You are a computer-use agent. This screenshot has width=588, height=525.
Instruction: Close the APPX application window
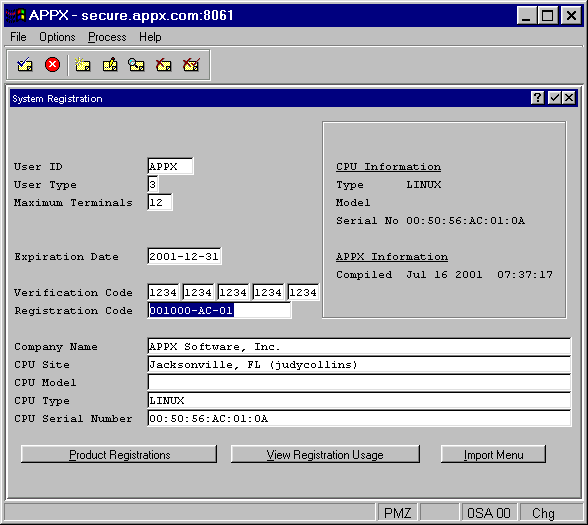[x=571, y=15]
